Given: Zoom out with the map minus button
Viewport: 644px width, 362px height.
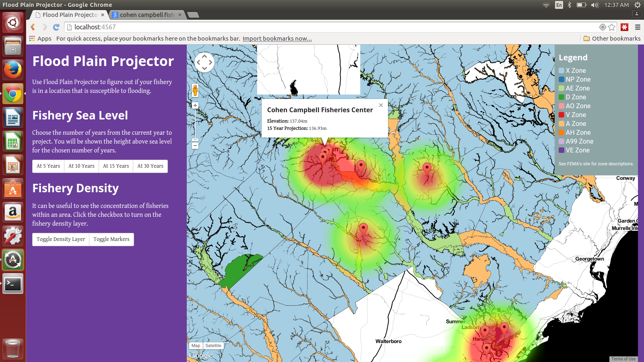Looking at the screenshot, I should pos(195,145).
